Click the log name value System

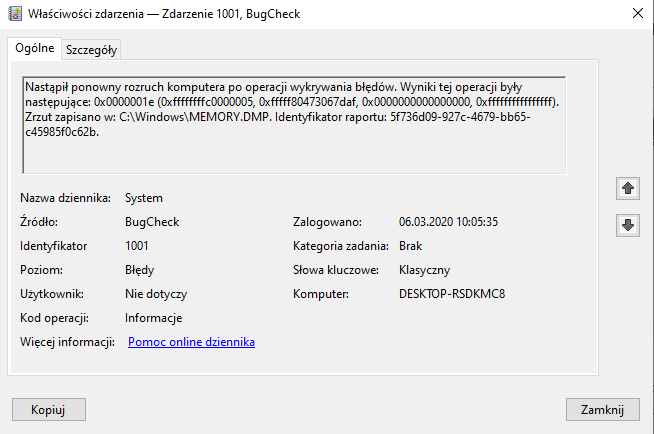(x=143, y=198)
